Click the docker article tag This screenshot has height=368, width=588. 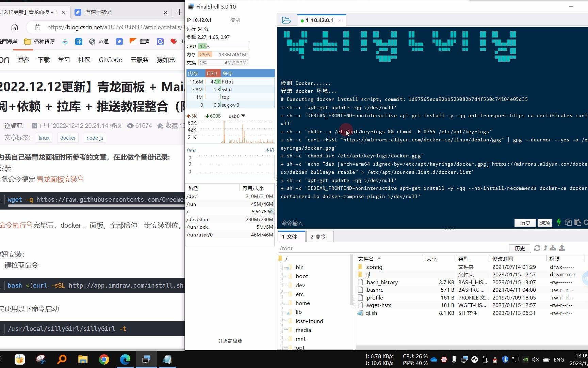[x=68, y=138]
